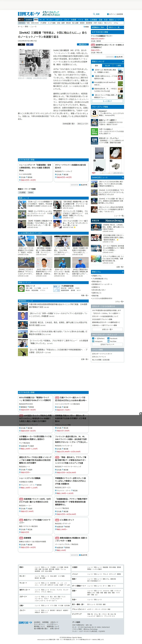Open the 日刊スポーツ PREMIUM icon
Screen dimensions: 142x644
[x=94, y=141]
